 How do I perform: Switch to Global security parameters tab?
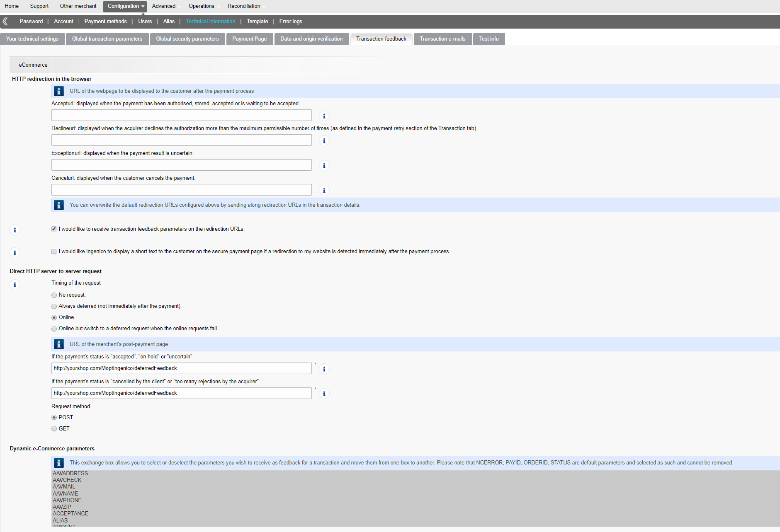[x=187, y=39]
